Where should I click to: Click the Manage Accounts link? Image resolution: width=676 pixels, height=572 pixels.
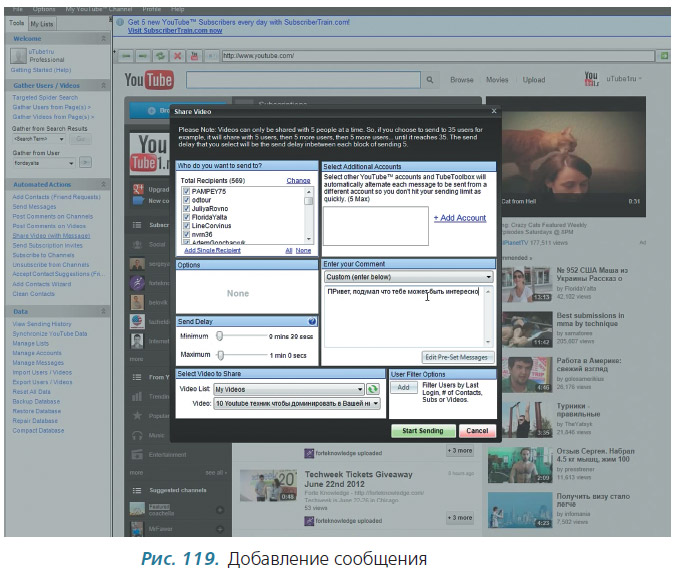(x=37, y=353)
